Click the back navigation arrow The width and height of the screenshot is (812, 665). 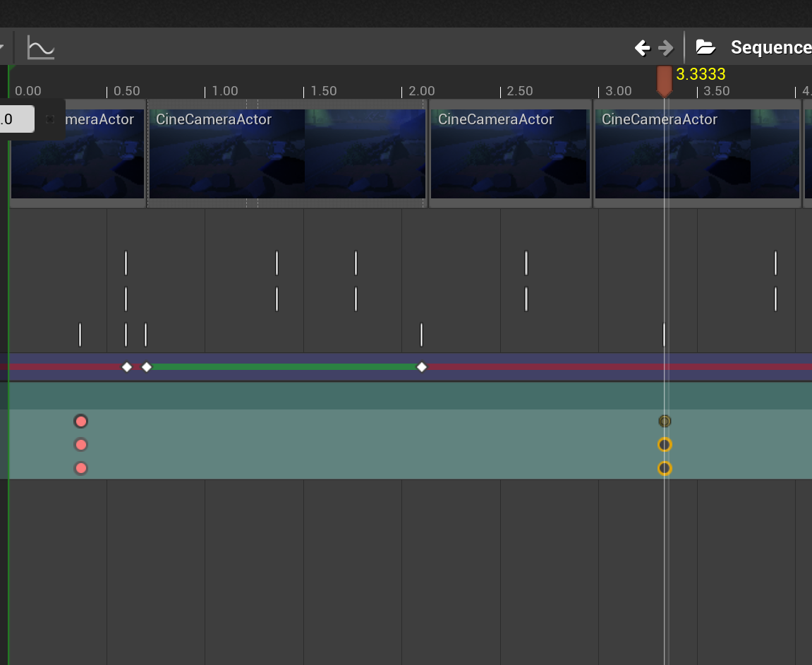[x=642, y=47]
